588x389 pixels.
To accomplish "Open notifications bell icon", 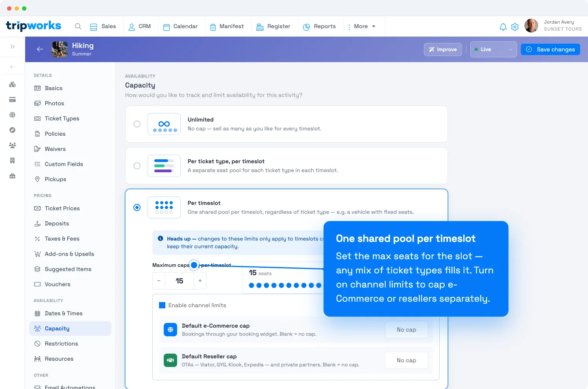I will (x=503, y=27).
